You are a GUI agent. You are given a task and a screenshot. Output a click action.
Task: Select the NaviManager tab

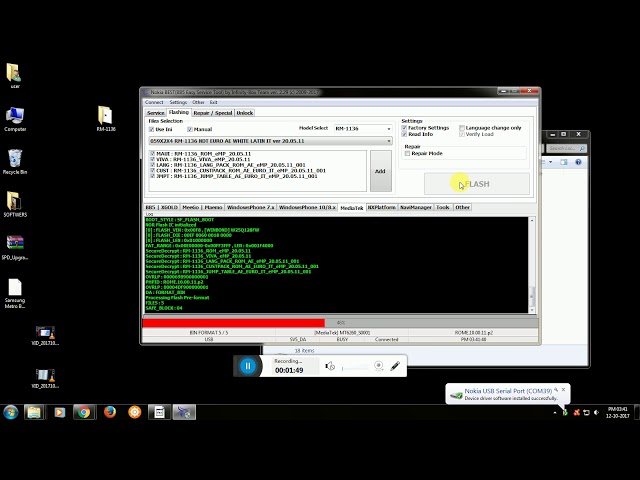pos(416,207)
